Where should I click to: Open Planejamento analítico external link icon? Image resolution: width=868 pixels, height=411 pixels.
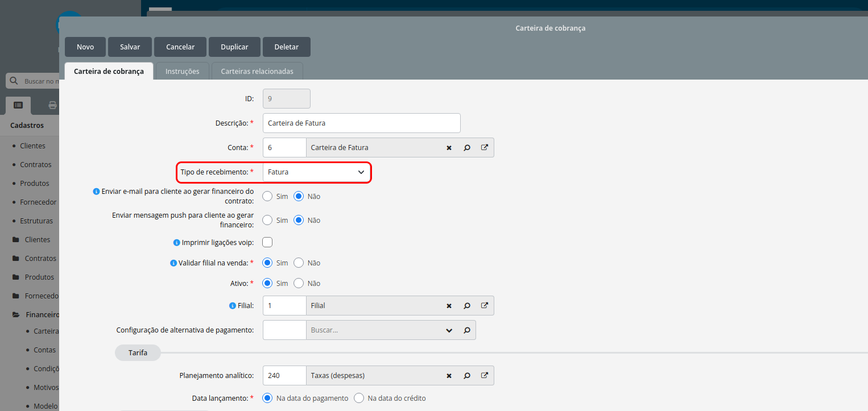click(485, 375)
